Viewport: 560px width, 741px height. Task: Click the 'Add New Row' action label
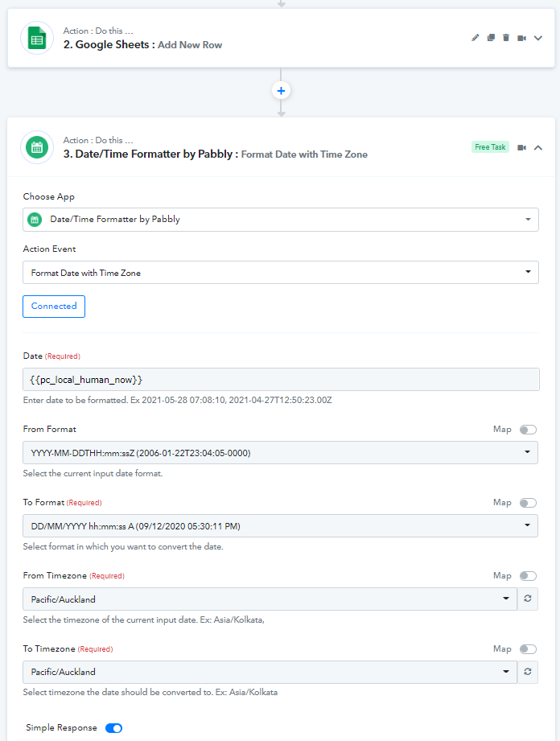(190, 45)
